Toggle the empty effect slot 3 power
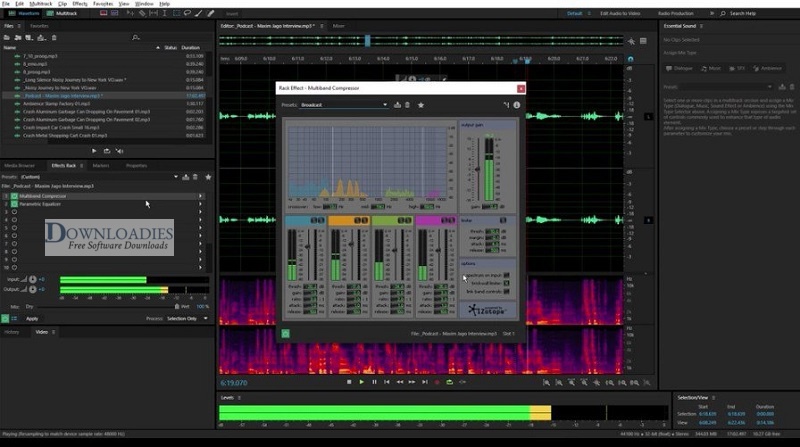The image size is (800, 447). pos(14,212)
